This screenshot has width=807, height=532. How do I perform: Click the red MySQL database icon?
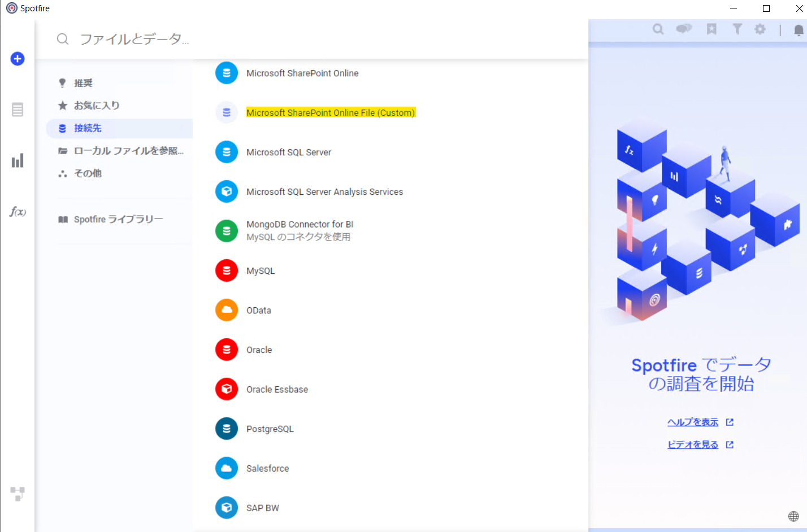click(x=227, y=271)
